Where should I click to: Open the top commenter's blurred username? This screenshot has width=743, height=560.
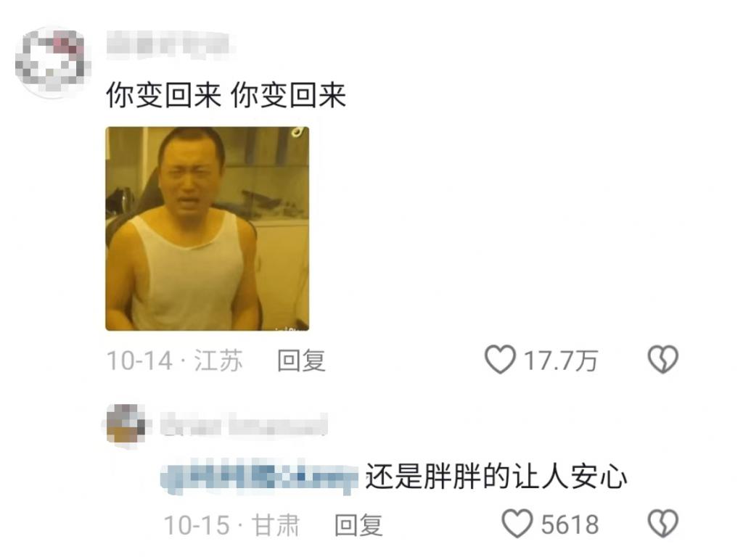click(x=168, y=44)
